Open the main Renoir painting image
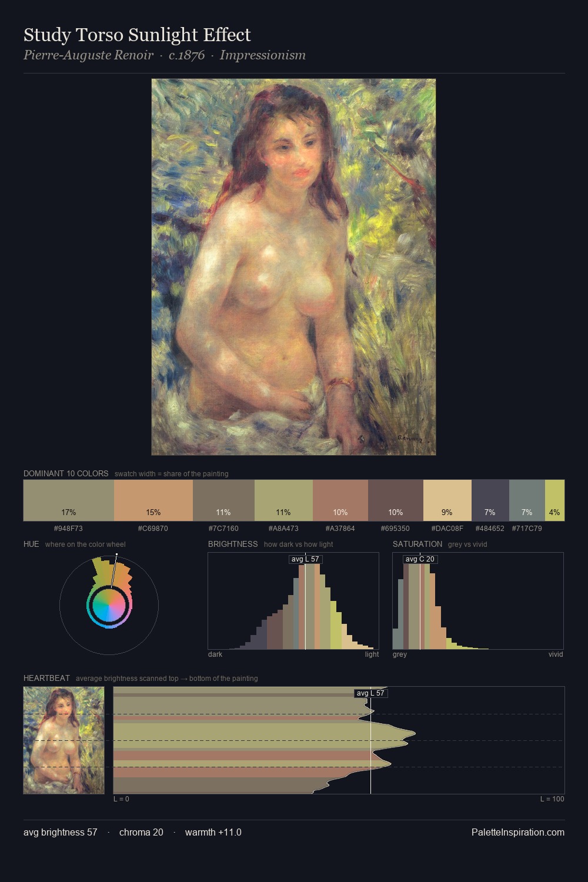 (293, 267)
